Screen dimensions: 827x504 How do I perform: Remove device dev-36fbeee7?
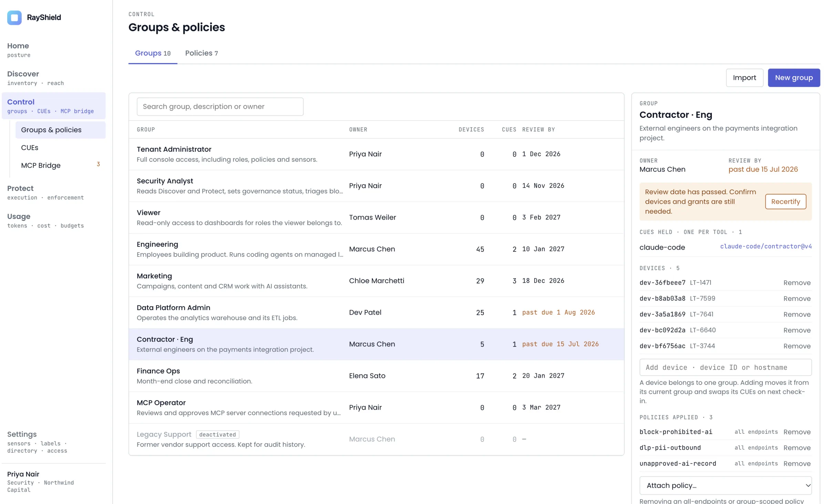tap(797, 283)
